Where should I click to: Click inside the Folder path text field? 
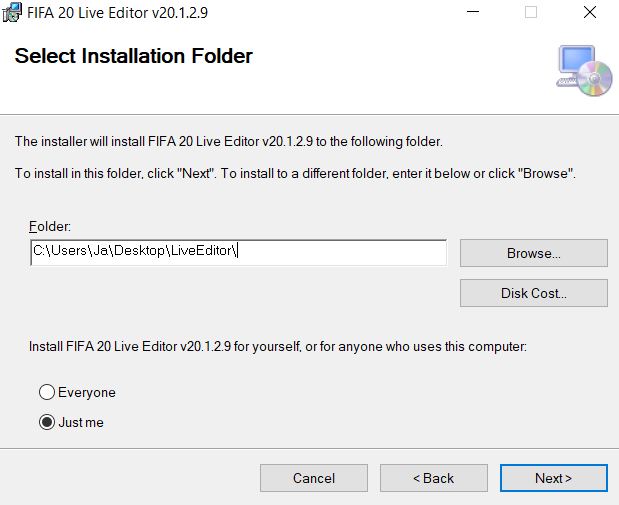[x=239, y=253]
